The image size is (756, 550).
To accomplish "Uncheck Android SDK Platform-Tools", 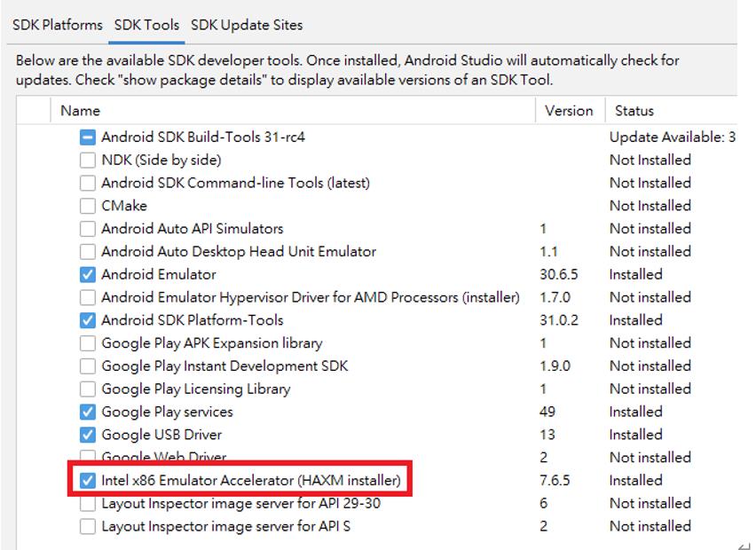I will 87,320.
